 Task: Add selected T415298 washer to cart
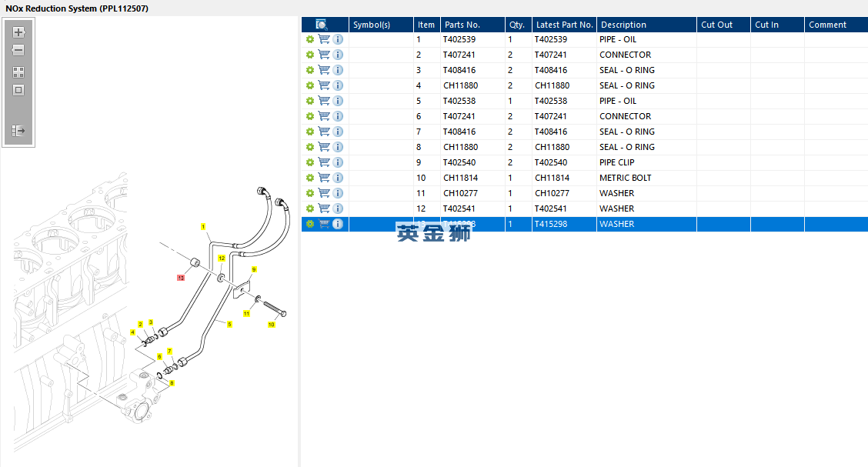pyautogui.click(x=325, y=224)
